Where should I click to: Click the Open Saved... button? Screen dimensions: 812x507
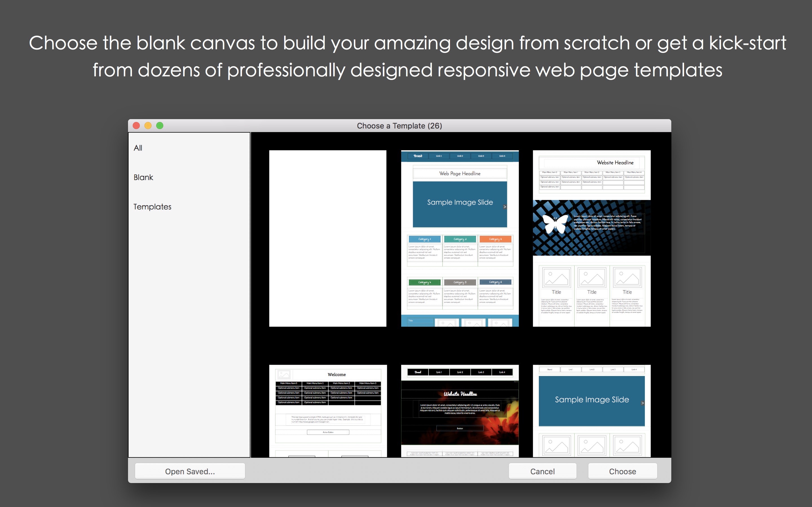[190, 471]
